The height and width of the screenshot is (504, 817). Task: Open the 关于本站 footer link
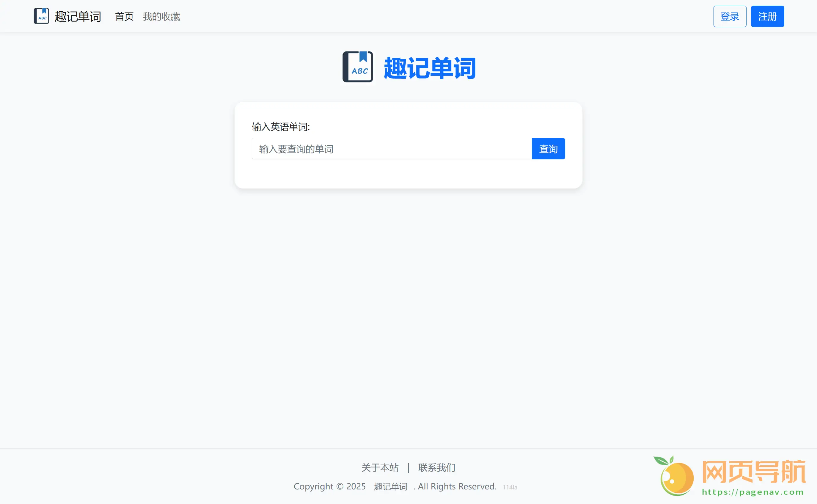(x=380, y=467)
